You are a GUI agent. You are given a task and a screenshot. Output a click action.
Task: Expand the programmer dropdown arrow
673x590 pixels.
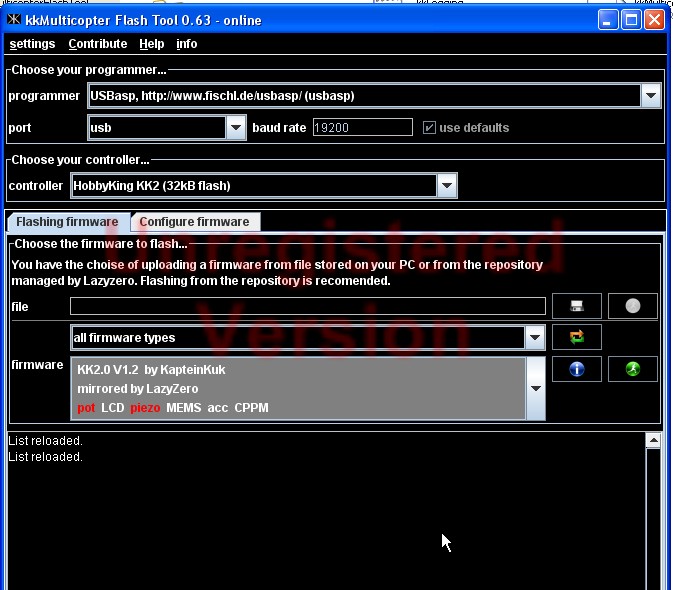pos(651,95)
